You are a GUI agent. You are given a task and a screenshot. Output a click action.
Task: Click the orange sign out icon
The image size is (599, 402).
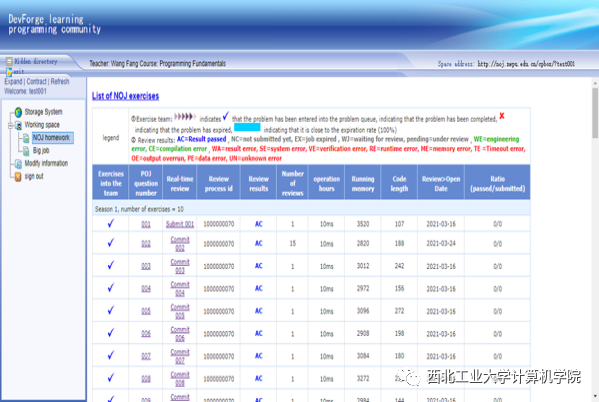[18, 177]
